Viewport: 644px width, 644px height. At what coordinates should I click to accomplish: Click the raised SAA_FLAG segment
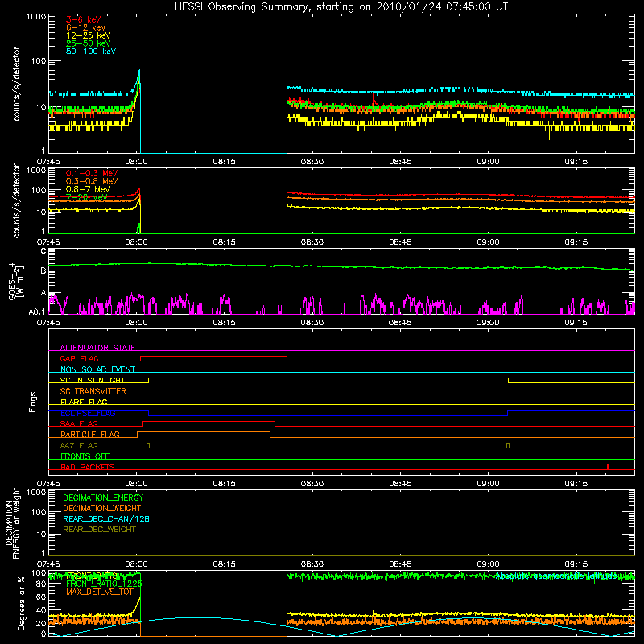209,421
